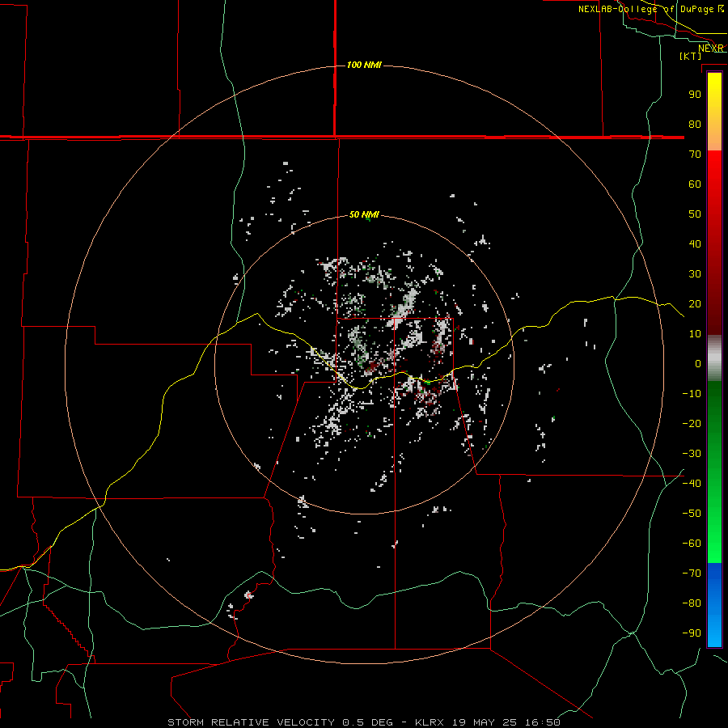The height and width of the screenshot is (728, 728).
Task: Click the '20' value on the velocity scale
Action: point(695,303)
